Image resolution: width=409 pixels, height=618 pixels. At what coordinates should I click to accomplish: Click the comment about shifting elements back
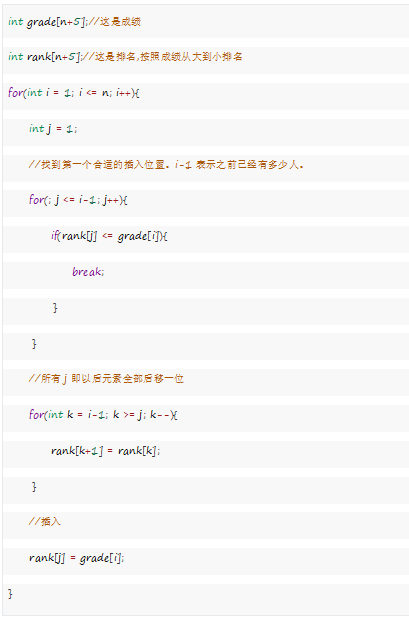tap(106, 379)
